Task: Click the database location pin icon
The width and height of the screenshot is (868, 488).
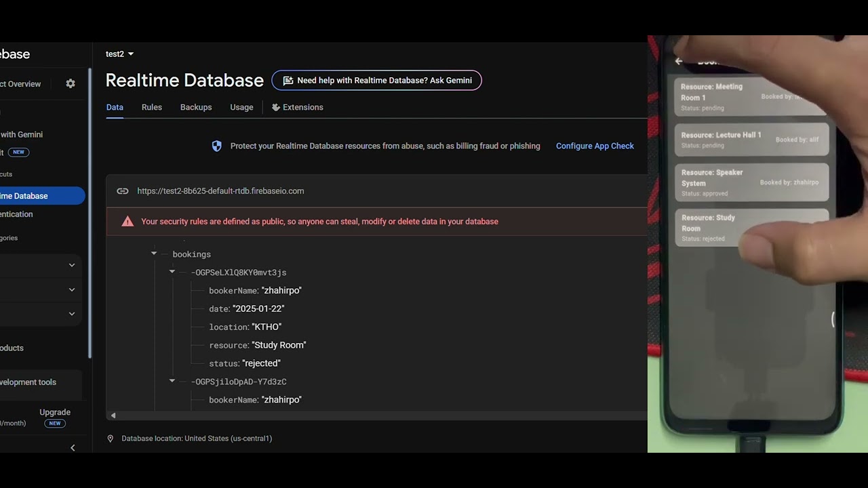Action: tap(111, 439)
